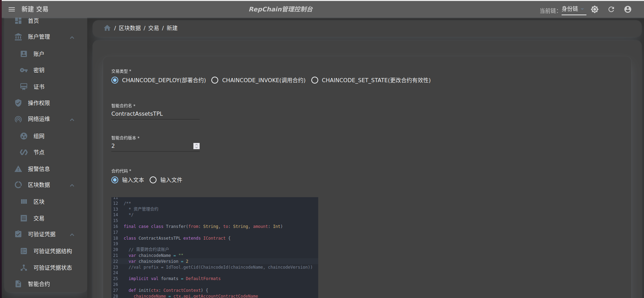
Task: Select CHAINCODE_SET_STATE transaction type radio
Action: [315, 80]
